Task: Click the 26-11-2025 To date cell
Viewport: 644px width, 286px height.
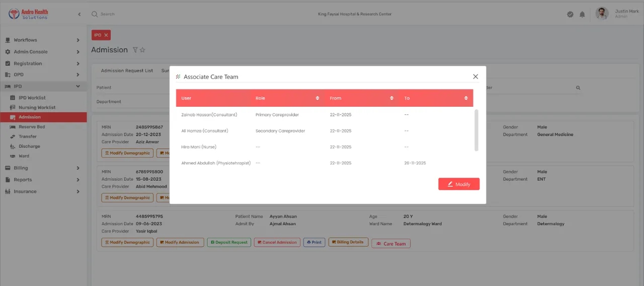Action: coord(415,163)
